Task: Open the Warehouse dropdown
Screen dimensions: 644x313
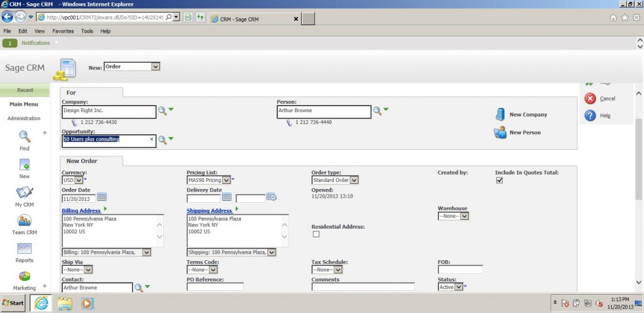Action: coord(453,216)
